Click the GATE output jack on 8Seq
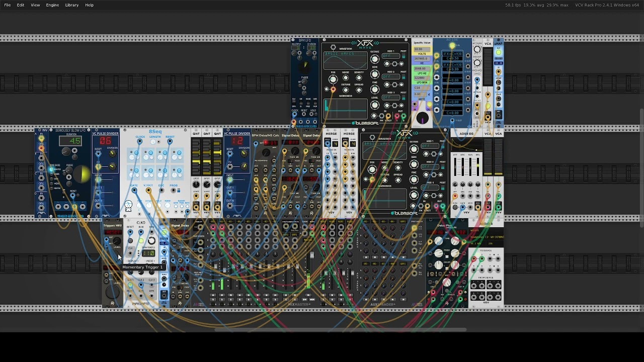This screenshot has height=362, width=644. (134, 190)
